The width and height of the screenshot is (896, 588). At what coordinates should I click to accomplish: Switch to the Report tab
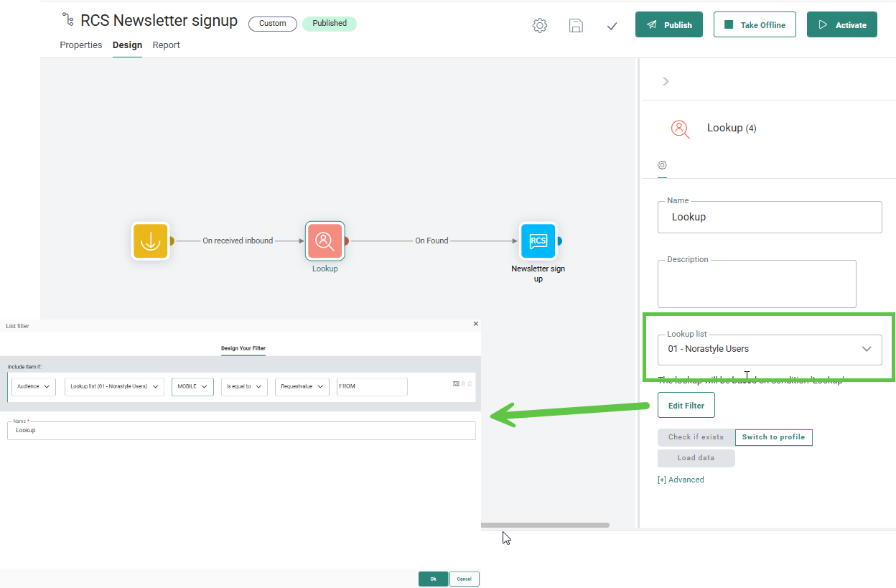click(x=166, y=45)
